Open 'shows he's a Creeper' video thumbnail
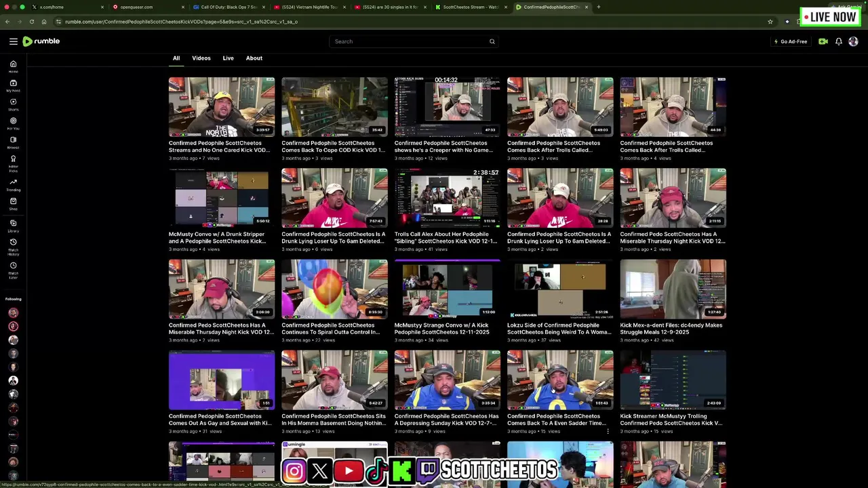 coord(447,106)
